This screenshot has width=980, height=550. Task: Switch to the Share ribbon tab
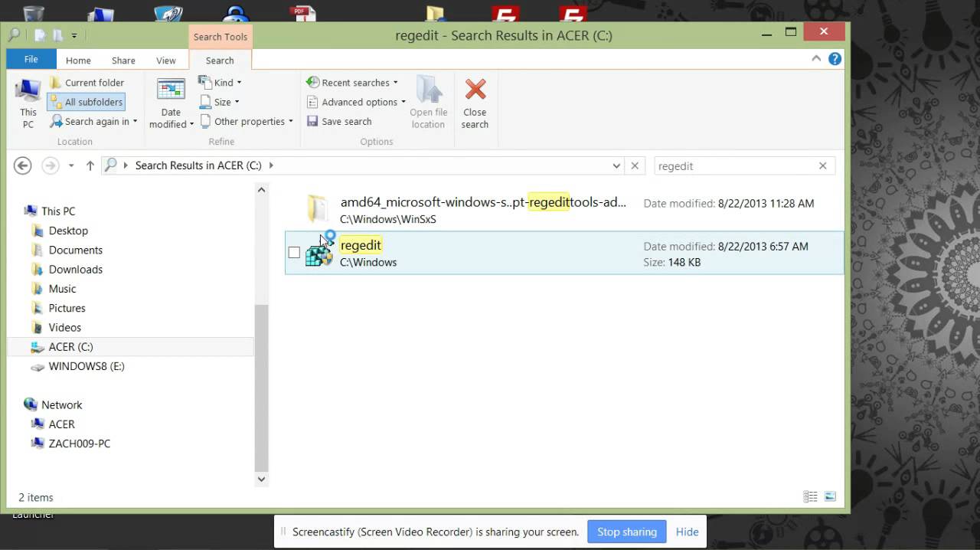click(x=123, y=61)
